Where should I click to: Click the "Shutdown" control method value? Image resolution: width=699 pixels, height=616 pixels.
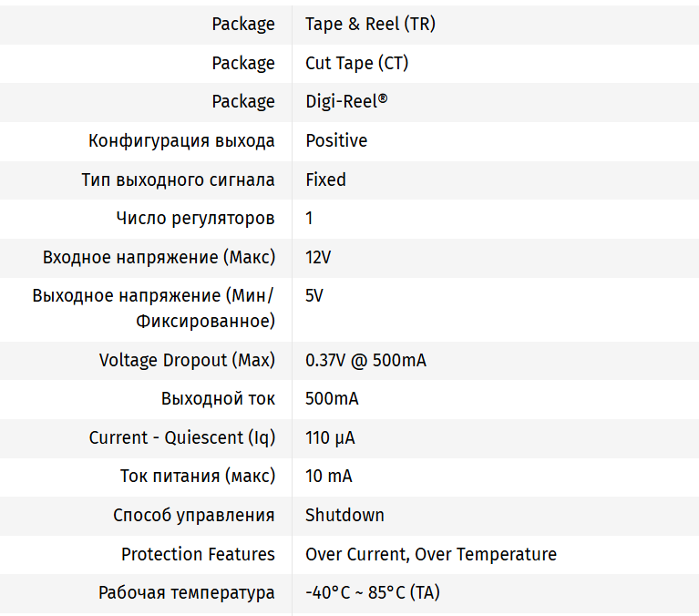(x=344, y=515)
